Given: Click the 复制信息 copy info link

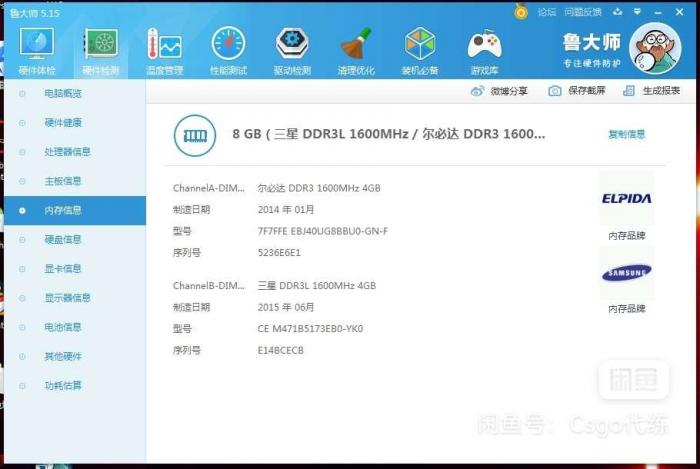Looking at the screenshot, I should pos(626,134).
